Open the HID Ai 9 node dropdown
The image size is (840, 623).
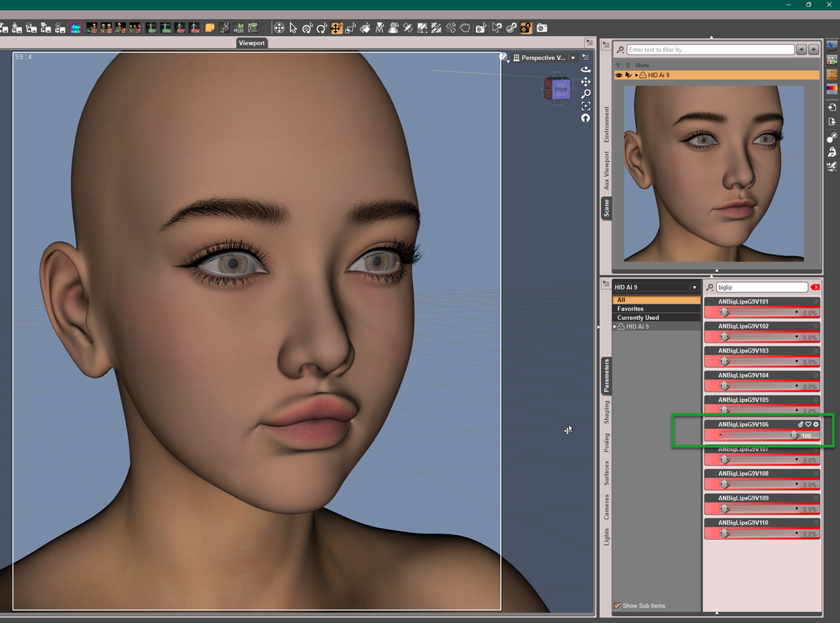tap(656, 287)
